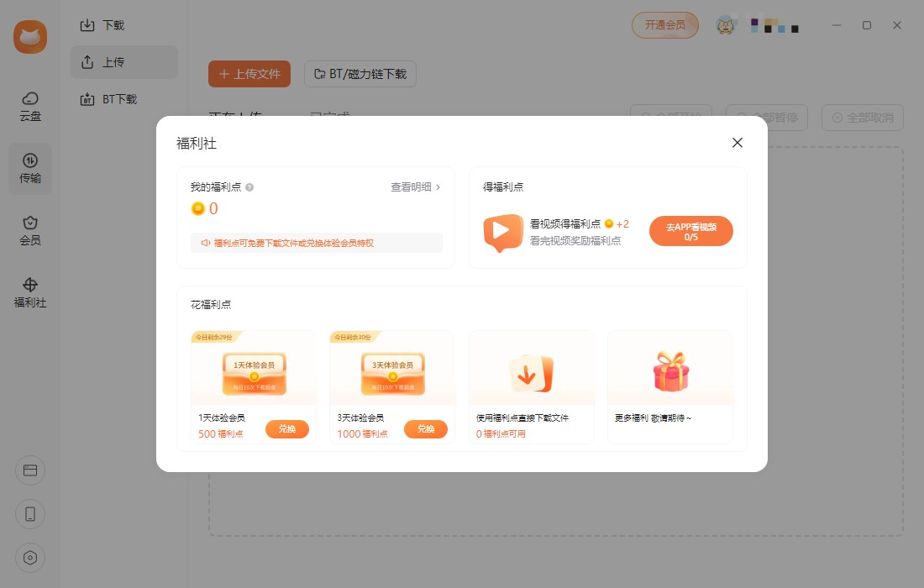This screenshot has width=924, height=588.
Task: Click the 更多福利 敬请期待 text
Action: pos(653,417)
